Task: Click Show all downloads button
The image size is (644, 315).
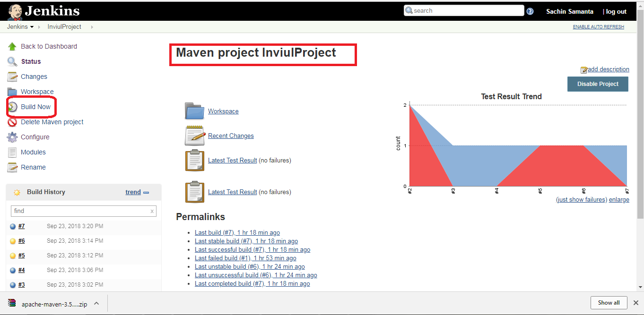Action: click(x=609, y=303)
